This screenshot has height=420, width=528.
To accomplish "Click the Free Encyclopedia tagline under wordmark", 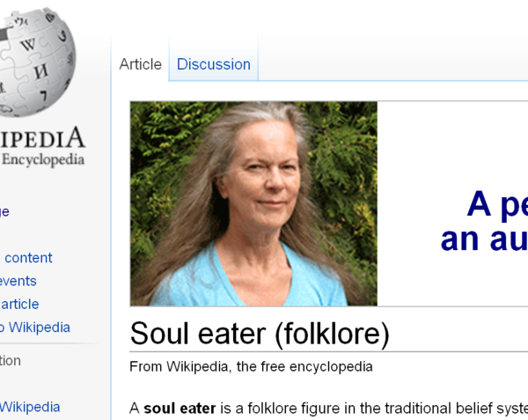I will [x=42, y=159].
